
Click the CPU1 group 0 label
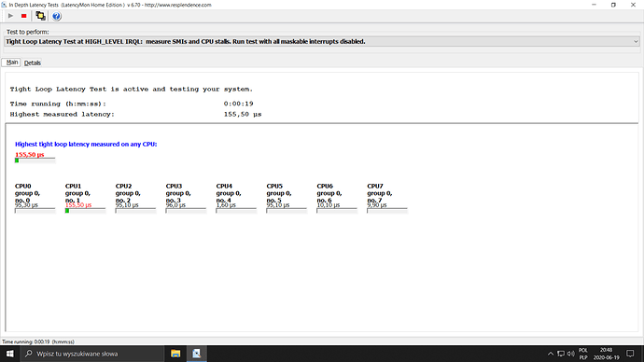coord(77,193)
